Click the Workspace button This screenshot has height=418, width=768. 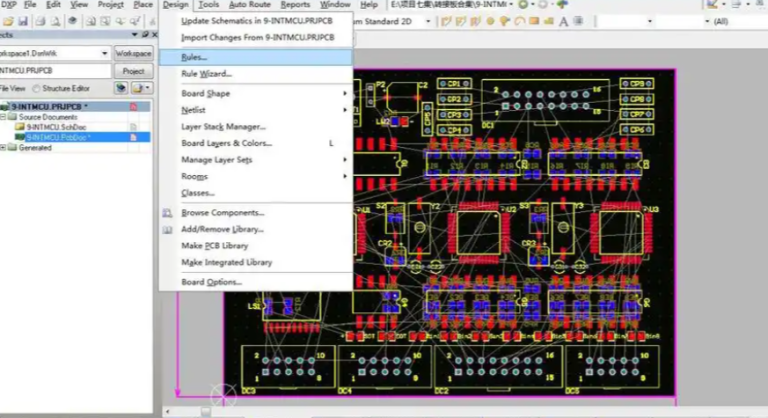pyautogui.click(x=133, y=53)
